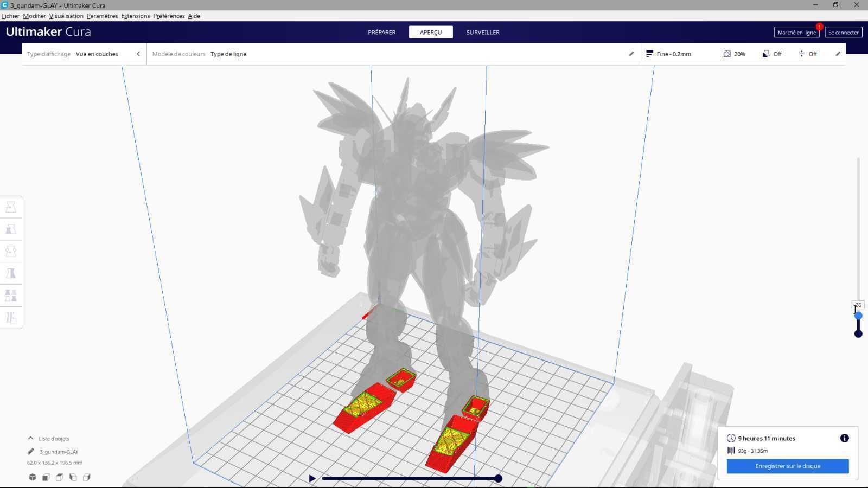Switch to the SURVEILLER stage
Viewport: 868px width, 488px height.
[x=483, y=32]
